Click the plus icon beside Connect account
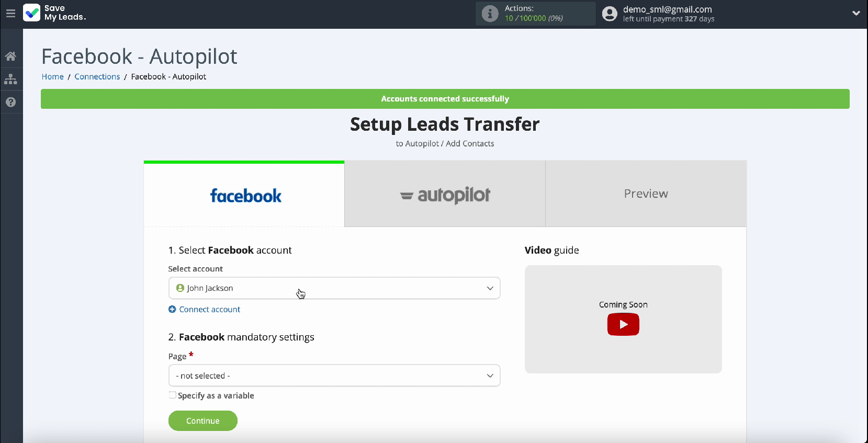868x443 pixels. point(172,309)
